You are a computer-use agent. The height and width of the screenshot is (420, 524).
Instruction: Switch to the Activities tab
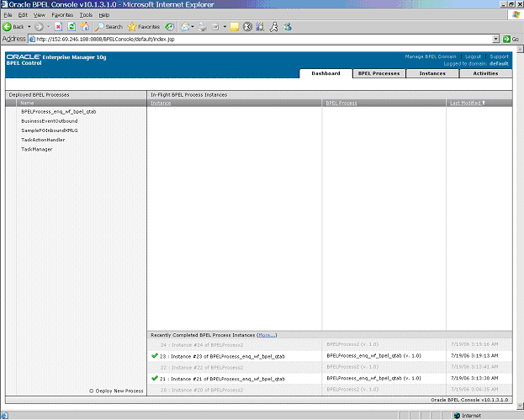485,73
